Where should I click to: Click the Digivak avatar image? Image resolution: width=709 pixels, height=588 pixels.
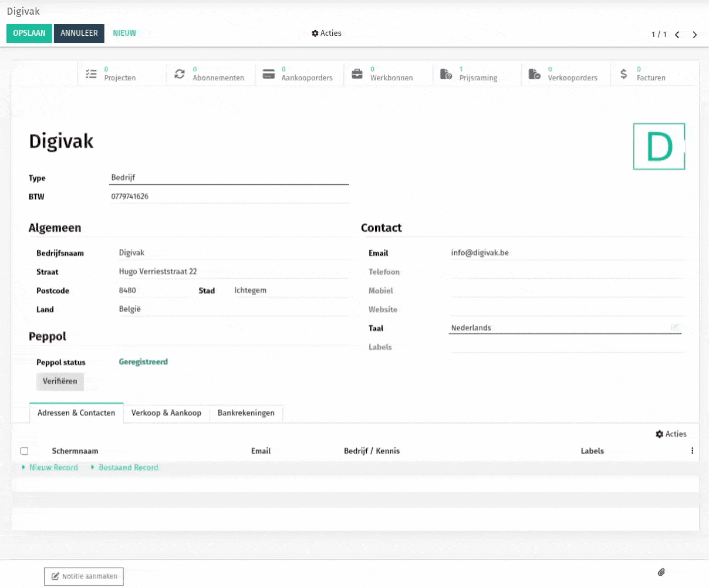point(659,146)
